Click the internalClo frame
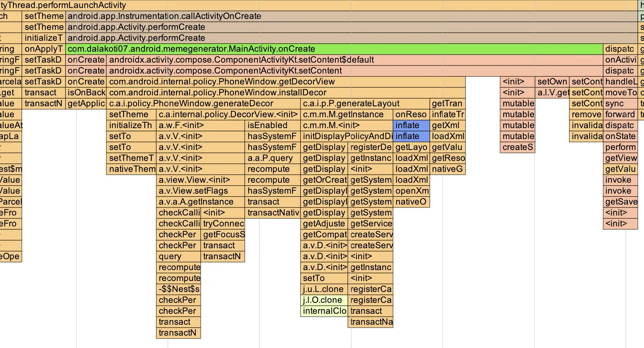 pyautogui.click(x=324, y=311)
